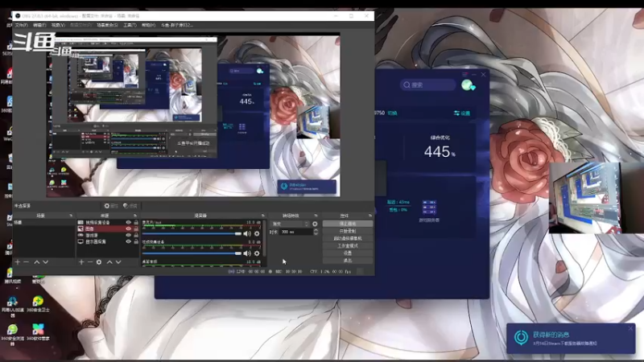The height and width of the screenshot is (362, 644).
Task: Undock the 控件 panel via header icon
Action: pos(370,216)
